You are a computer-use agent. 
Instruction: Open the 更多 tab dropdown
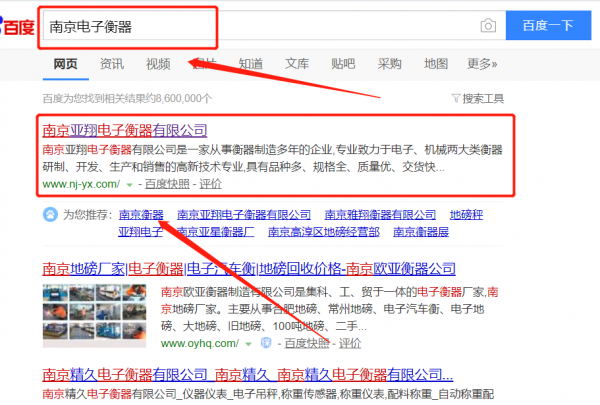[x=482, y=64]
